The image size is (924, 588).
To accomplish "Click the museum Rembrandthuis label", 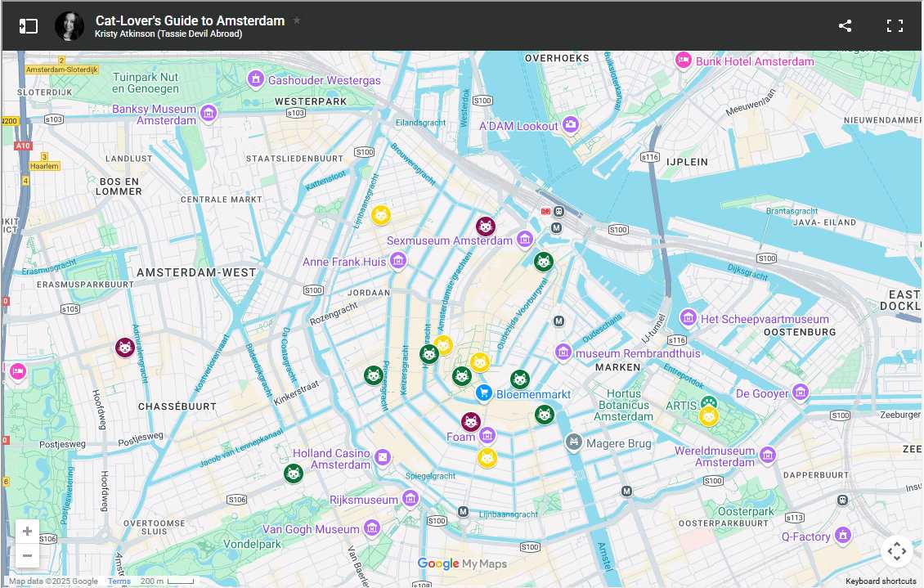I will [x=638, y=353].
